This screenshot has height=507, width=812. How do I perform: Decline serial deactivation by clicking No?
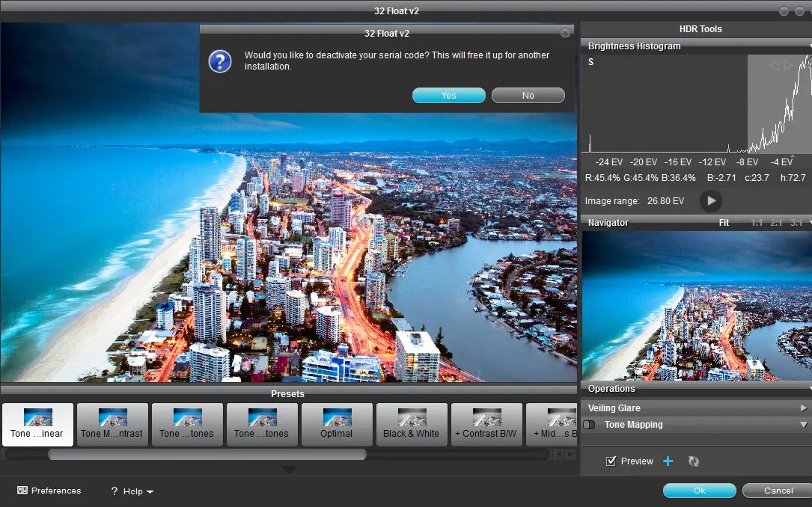point(528,95)
